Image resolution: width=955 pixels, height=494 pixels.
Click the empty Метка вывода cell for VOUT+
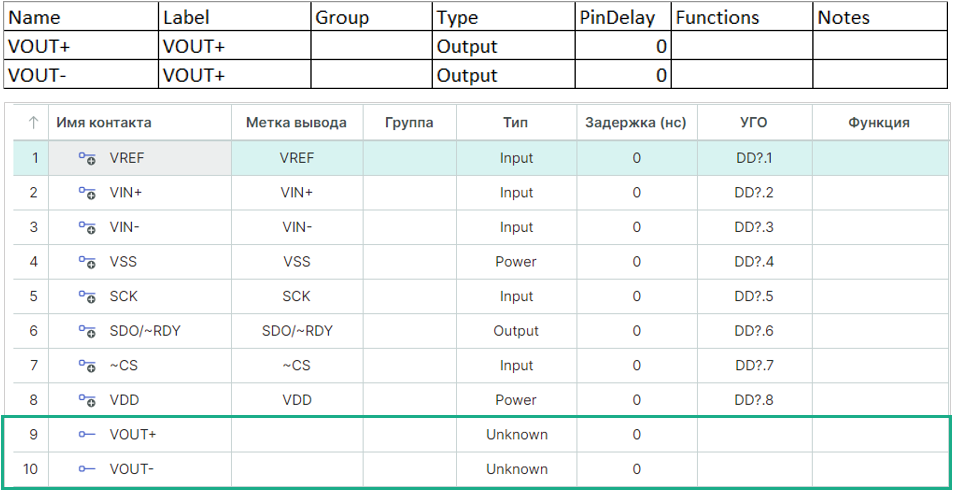(x=296, y=435)
